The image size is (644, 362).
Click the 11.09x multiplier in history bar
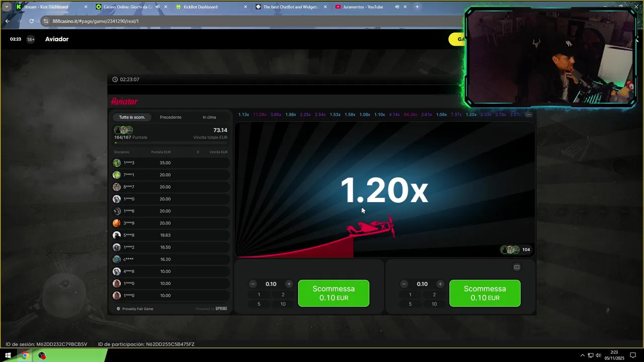(x=260, y=115)
